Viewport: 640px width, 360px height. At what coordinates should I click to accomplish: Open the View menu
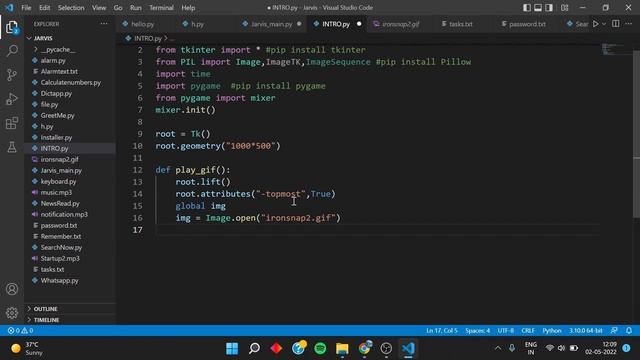pyautogui.click(x=99, y=8)
